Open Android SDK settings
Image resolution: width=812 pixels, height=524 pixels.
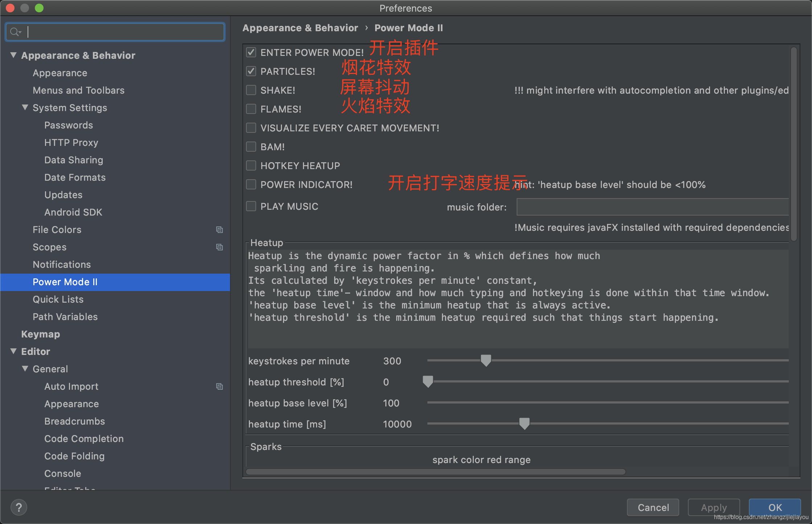73,212
